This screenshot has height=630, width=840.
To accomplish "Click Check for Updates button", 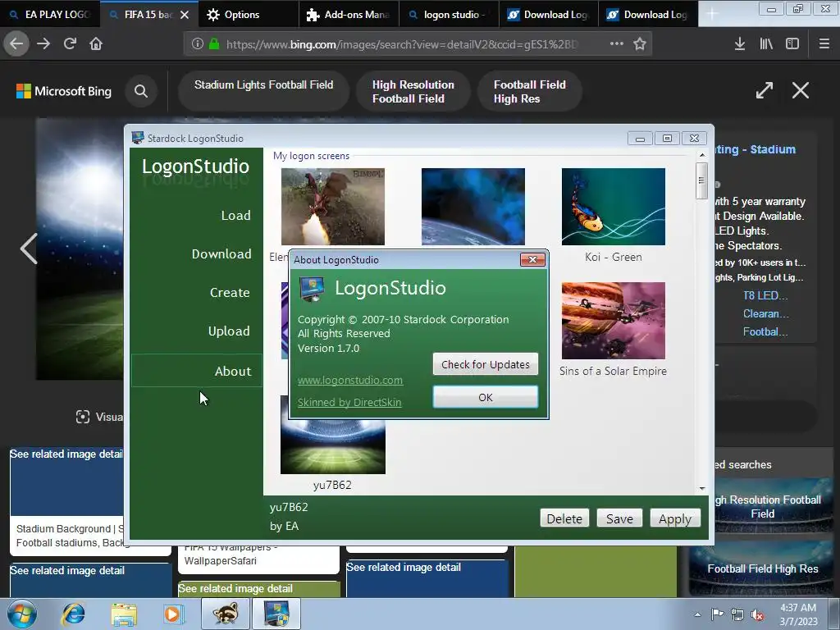I will 486,364.
